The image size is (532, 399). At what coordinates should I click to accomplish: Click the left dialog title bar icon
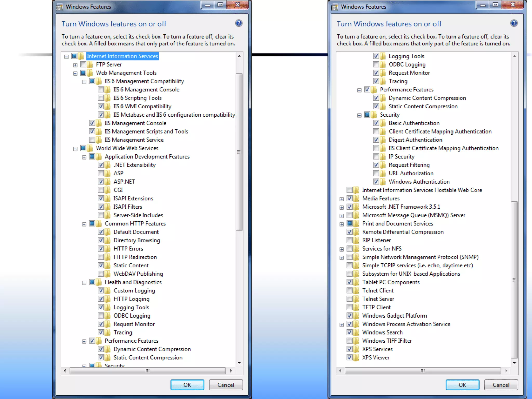point(59,7)
